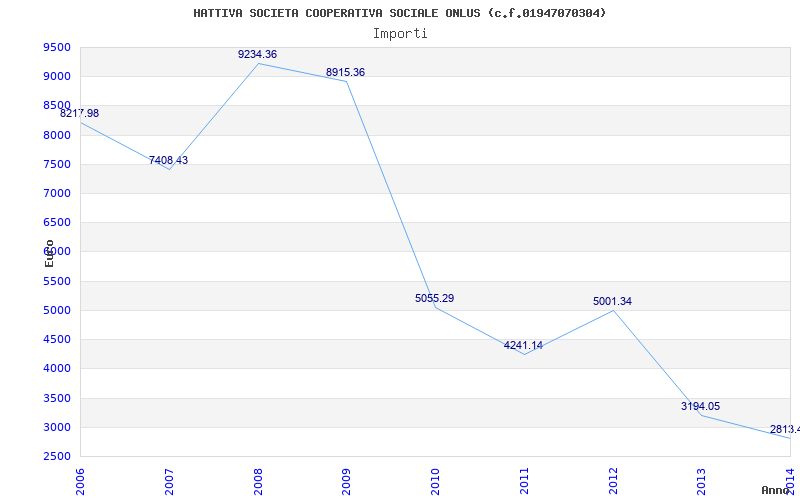Viewport: 800px width, 500px height.
Task: Click the 8217.98 value for 2006
Action: 80,113
